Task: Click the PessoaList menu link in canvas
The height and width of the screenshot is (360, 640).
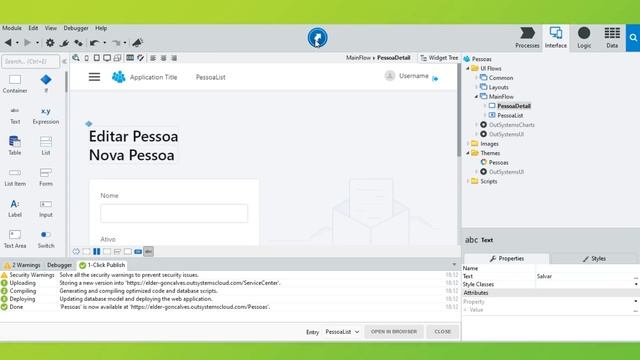Action: pyautogui.click(x=211, y=77)
